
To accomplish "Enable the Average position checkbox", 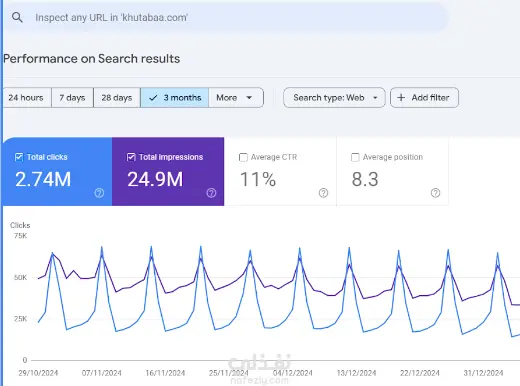I will [355, 157].
